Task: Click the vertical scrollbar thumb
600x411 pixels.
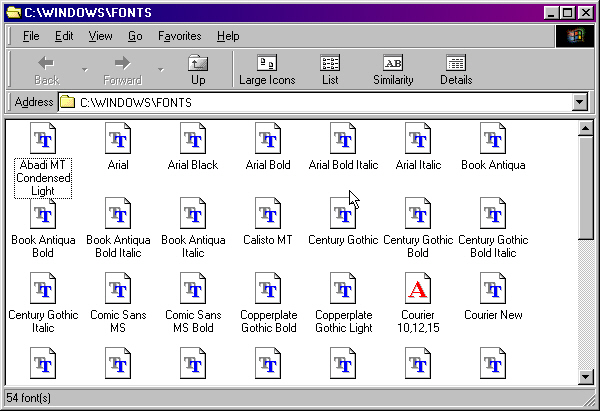Action: (585, 187)
